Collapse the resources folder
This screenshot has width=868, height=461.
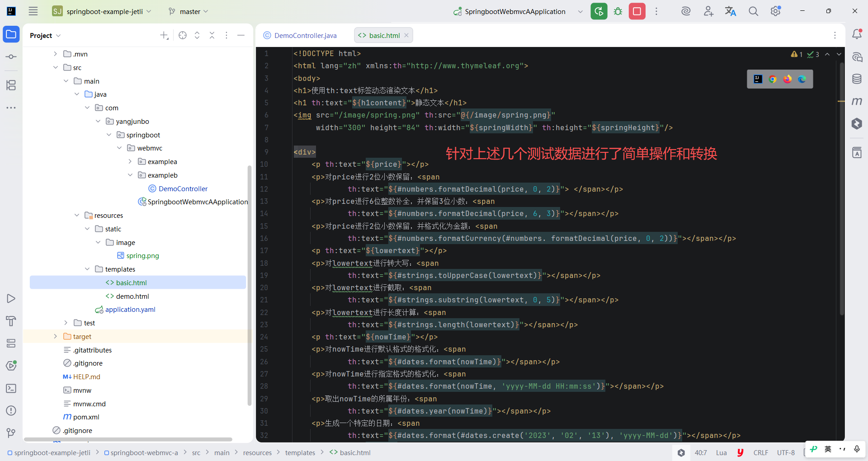[x=77, y=215]
